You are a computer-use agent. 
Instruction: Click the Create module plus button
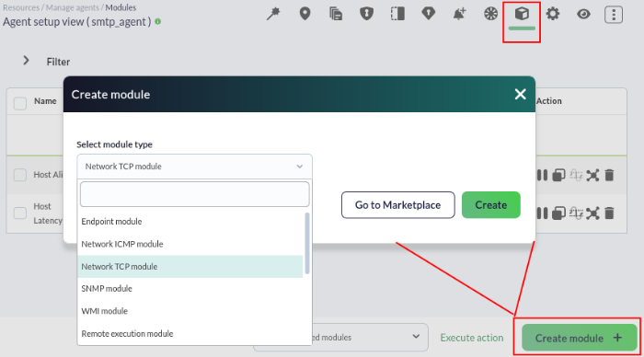click(579, 338)
